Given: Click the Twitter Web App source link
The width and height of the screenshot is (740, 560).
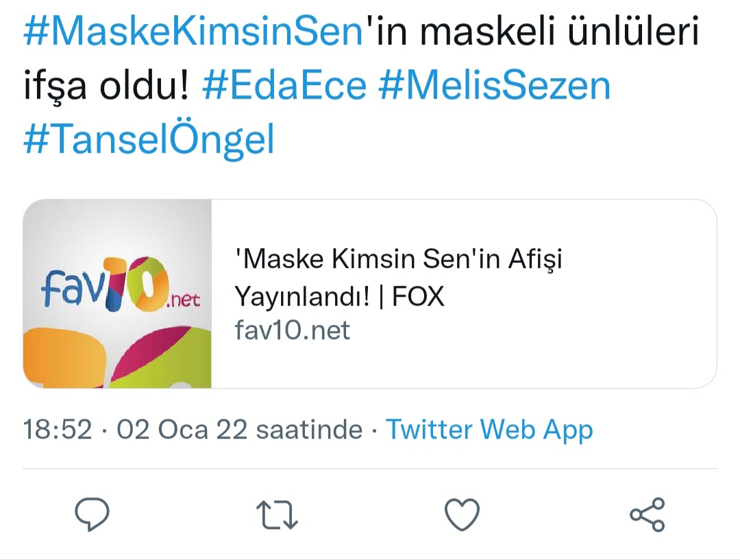Looking at the screenshot, I should point(489,430).
